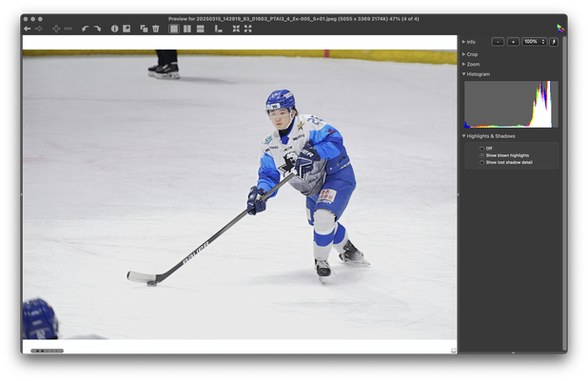
Task: Switch to single image view layout
Action: (x=173, y=29)
